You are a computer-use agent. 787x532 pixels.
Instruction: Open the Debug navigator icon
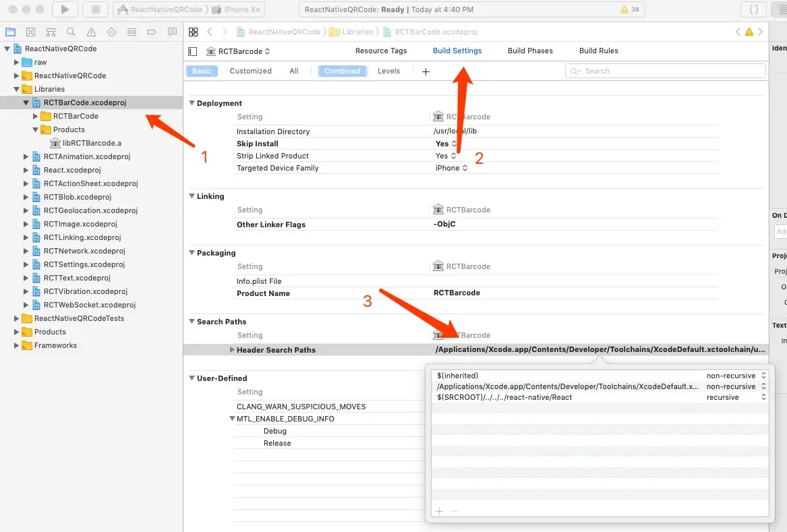(x=132, y=32)
